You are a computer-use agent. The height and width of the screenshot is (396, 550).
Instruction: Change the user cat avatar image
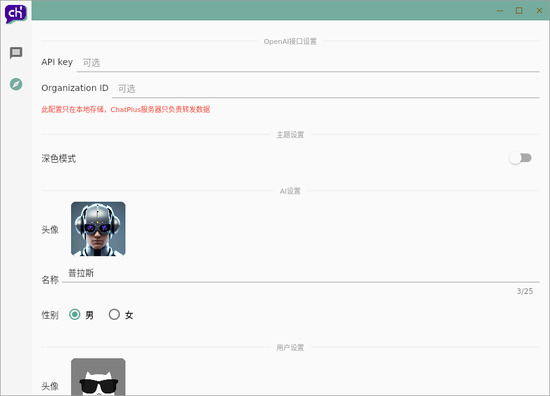98,377
